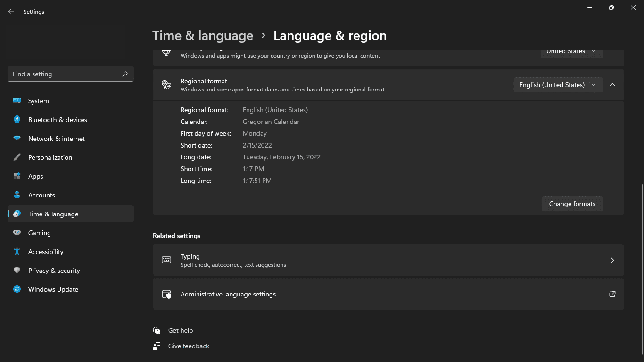The image size is (644, 362).
Task: Click the Network wifi icon
Action: click(17, 139)
